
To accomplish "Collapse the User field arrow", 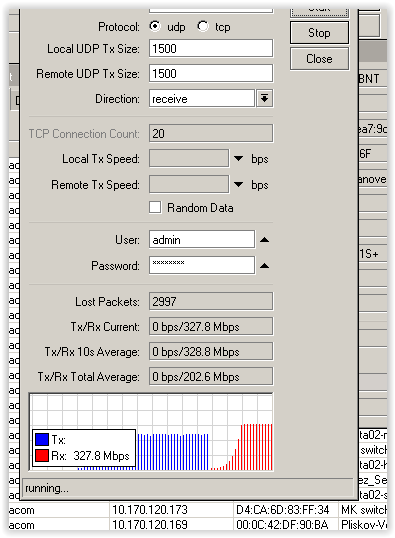I will 264,240.
